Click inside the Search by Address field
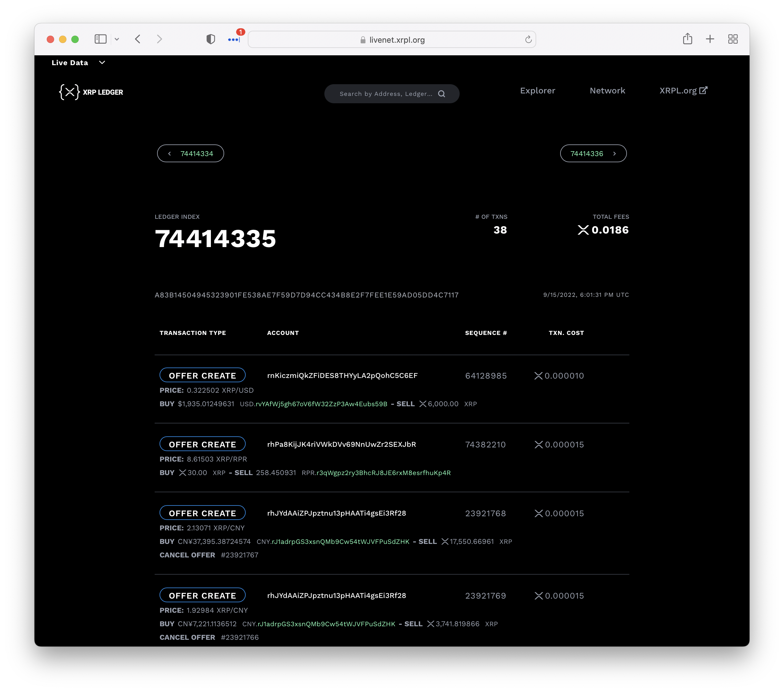This screenshot has width=784, height=692. 384,93
